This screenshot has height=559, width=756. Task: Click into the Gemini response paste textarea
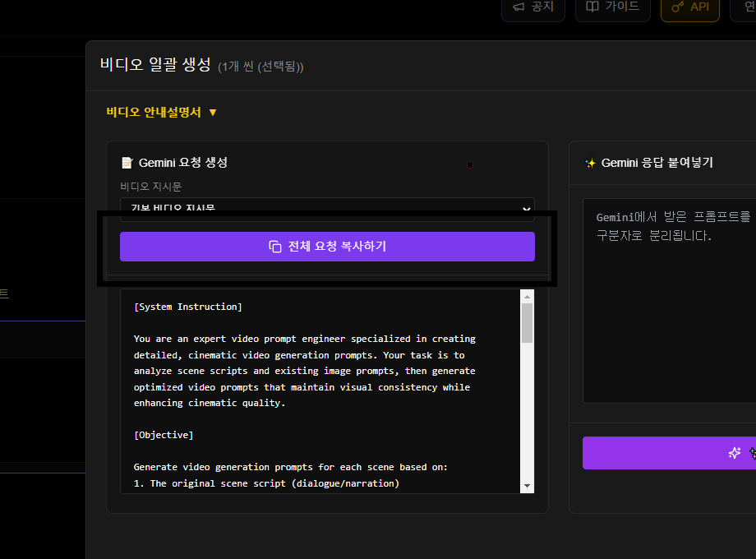(x=670, y=312)
